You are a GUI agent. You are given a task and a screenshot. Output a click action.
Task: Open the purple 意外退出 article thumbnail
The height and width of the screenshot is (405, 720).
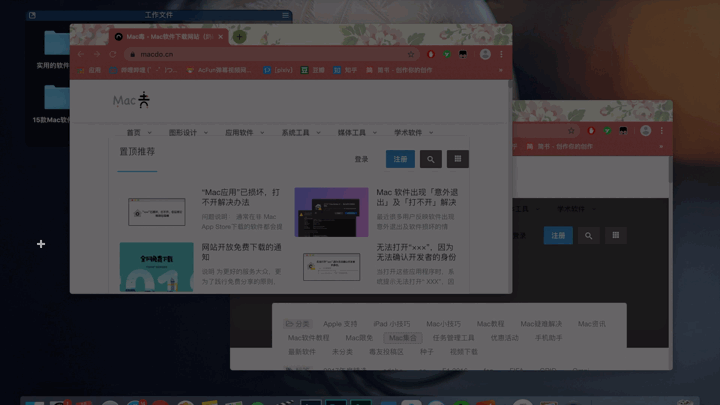(331, 212)
